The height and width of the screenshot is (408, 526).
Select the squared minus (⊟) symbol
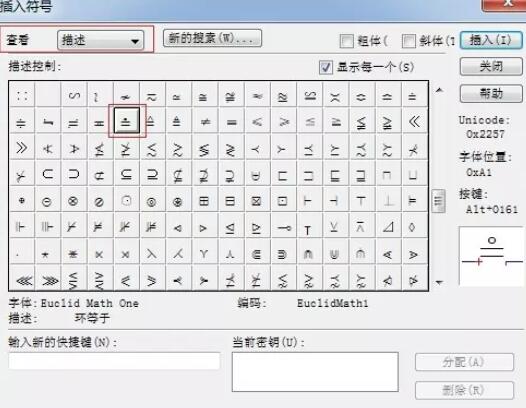point(231,200)
